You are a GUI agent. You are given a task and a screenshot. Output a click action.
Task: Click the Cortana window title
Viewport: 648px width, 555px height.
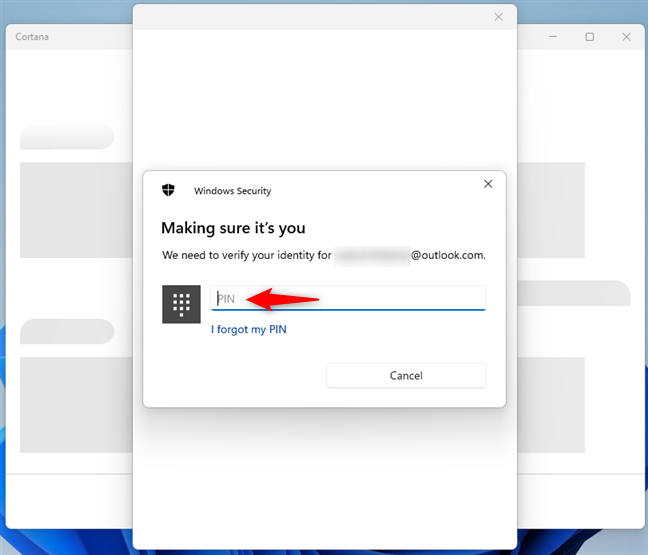point(32,37)
